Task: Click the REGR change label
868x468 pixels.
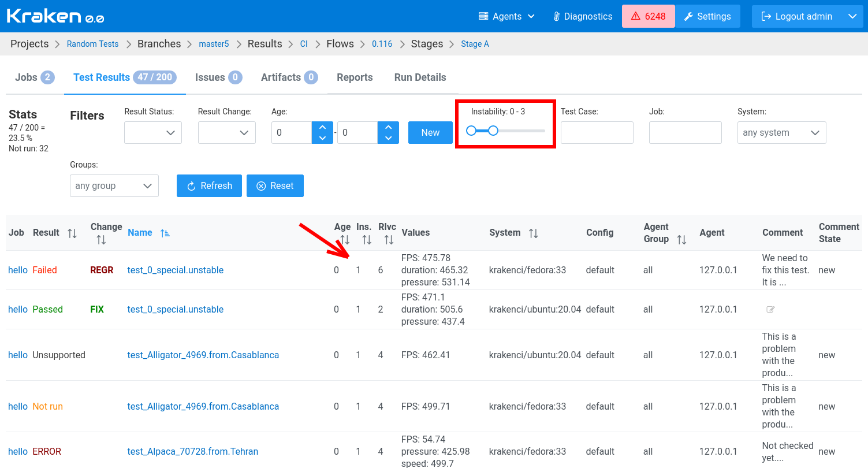Action: (x=102, y=270)
